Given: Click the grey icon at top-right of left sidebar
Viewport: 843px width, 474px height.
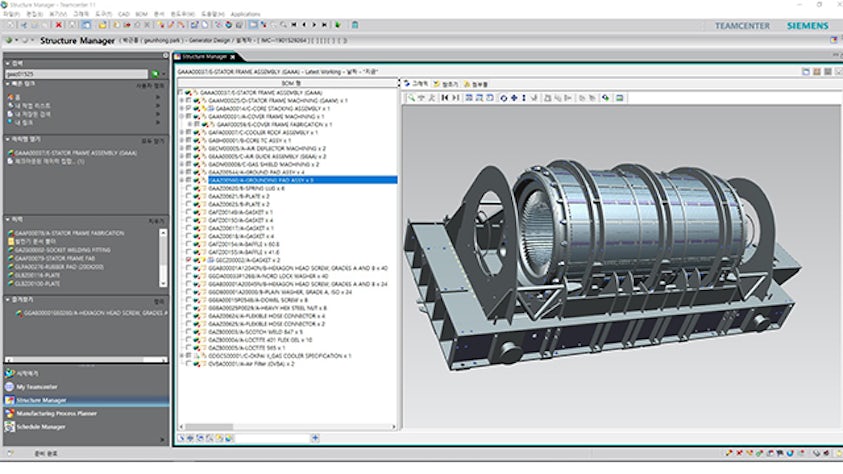Looking at the screenshot, I should click(165, 56).
